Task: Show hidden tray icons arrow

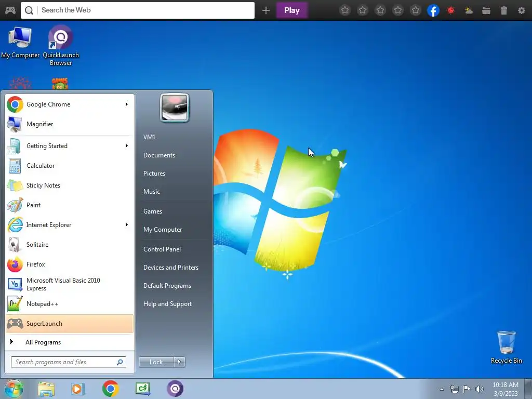Action: [x=442, y=389]
